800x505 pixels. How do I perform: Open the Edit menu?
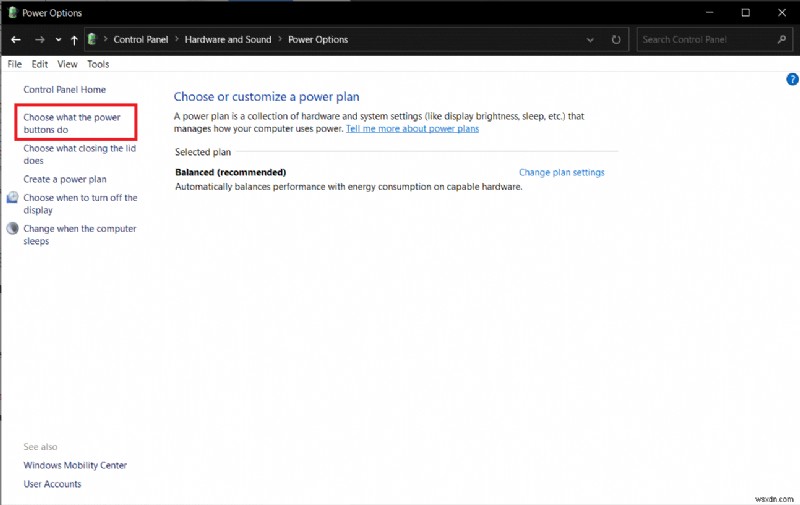click(x=39, y=64)
